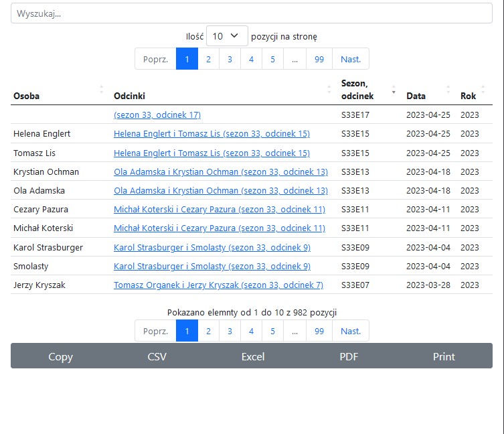Export table as CSV
This screenshot has height=434, width=504.
click(157, 356)
